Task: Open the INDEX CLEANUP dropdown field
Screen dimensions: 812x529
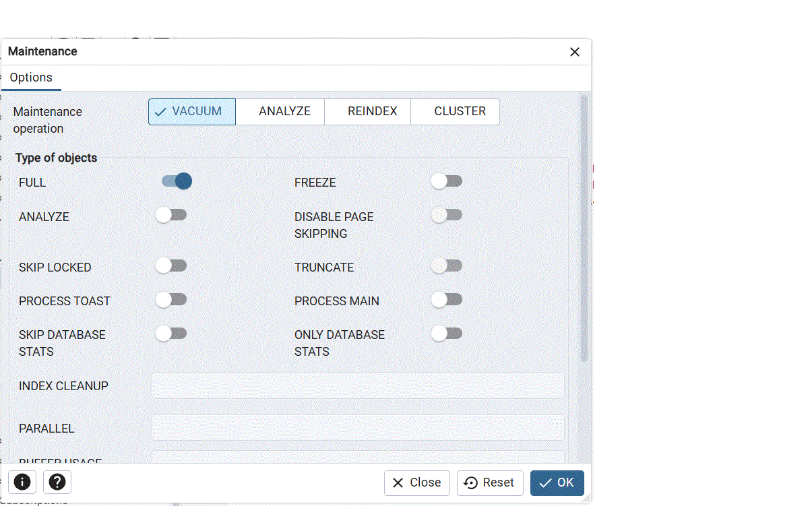Action: 357,386
